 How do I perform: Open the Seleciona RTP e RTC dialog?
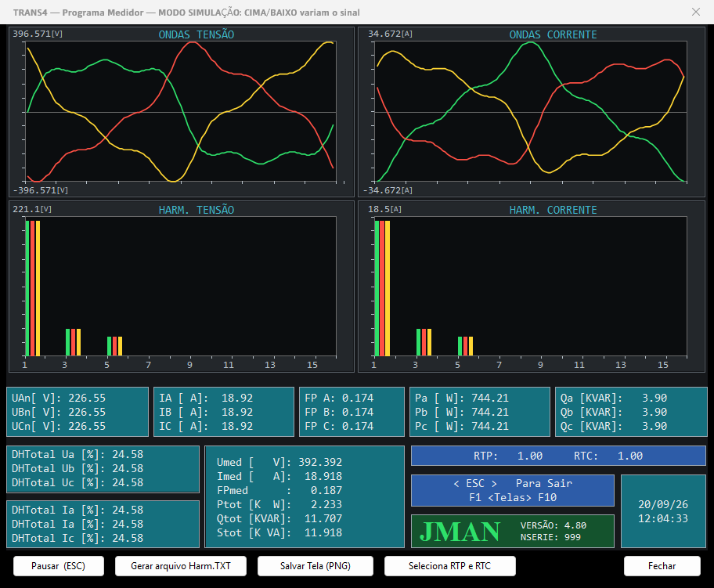450,565
